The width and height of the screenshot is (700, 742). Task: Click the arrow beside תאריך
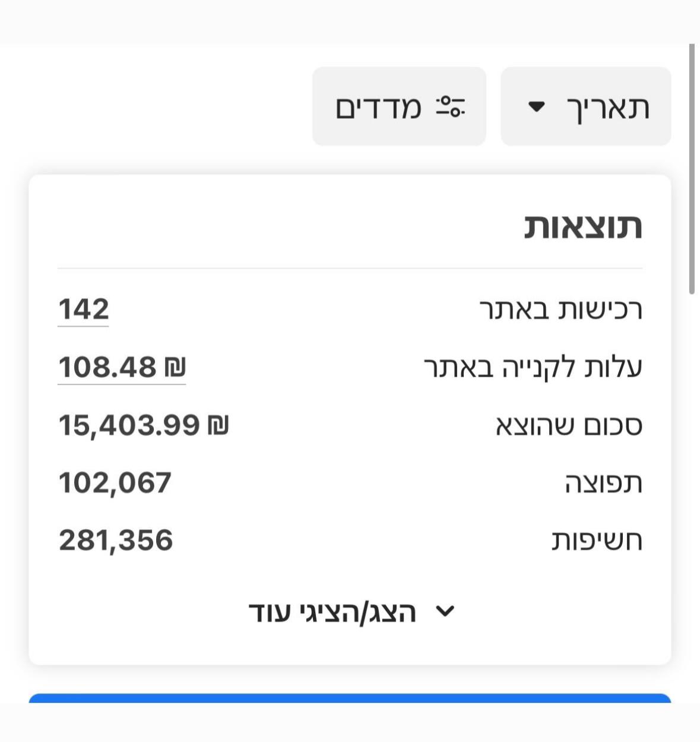coord(536,107)
